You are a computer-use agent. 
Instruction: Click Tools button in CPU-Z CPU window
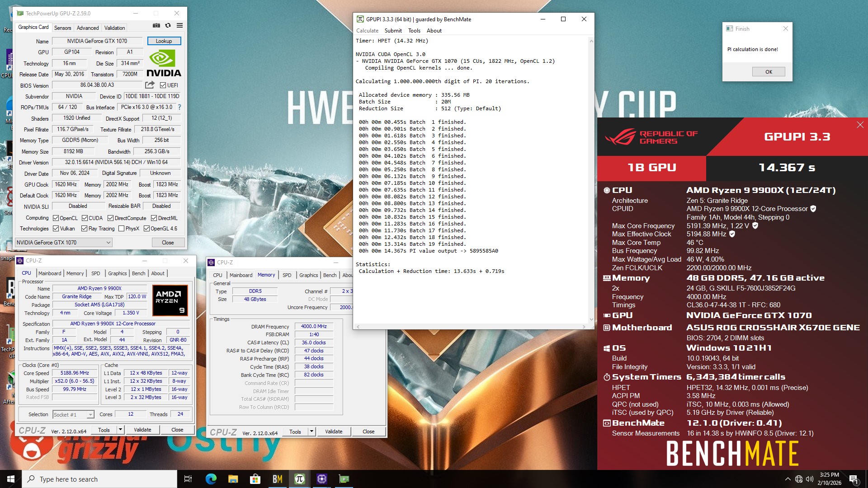104,430
